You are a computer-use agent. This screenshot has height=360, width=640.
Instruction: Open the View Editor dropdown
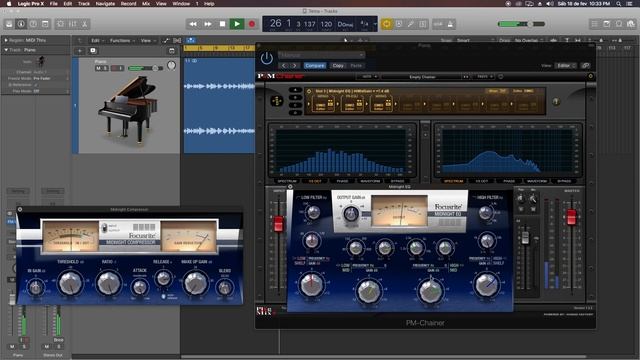566,66
